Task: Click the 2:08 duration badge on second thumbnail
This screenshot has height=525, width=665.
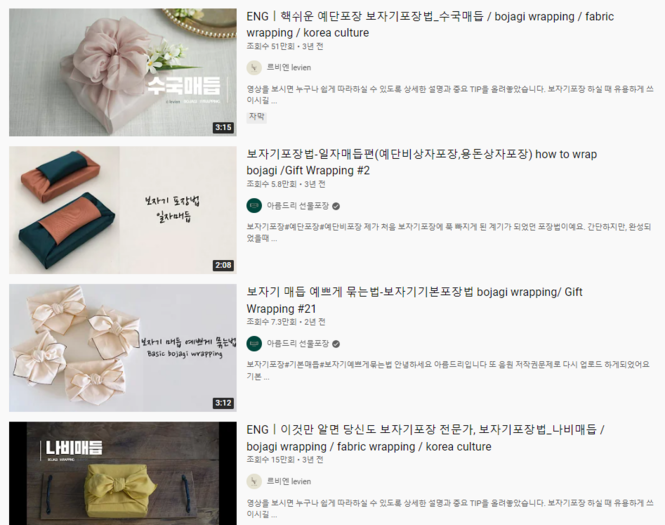Action: (x=223, y=265)
